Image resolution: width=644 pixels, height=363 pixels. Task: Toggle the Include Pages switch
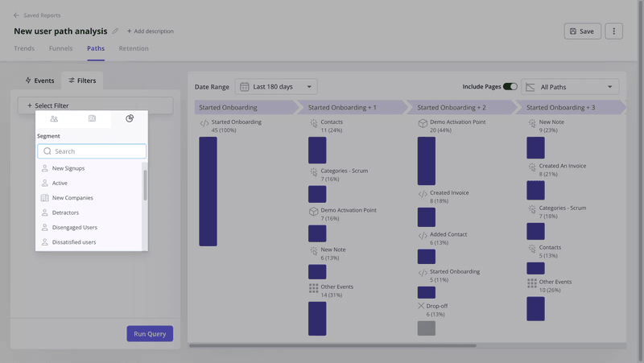click(510, 87)
